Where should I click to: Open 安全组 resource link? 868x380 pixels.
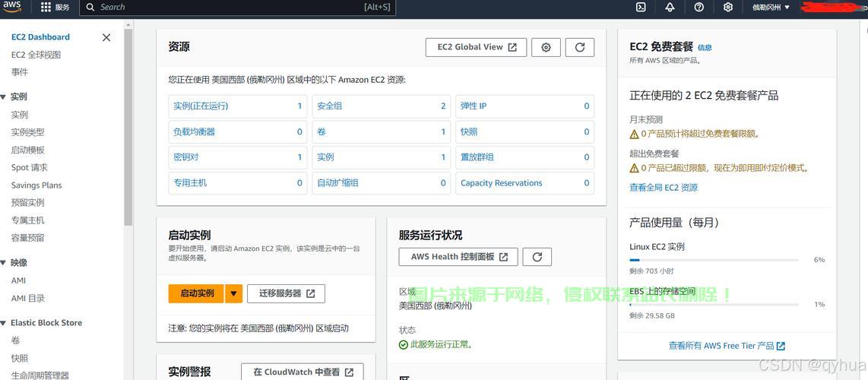pos(329,106)
